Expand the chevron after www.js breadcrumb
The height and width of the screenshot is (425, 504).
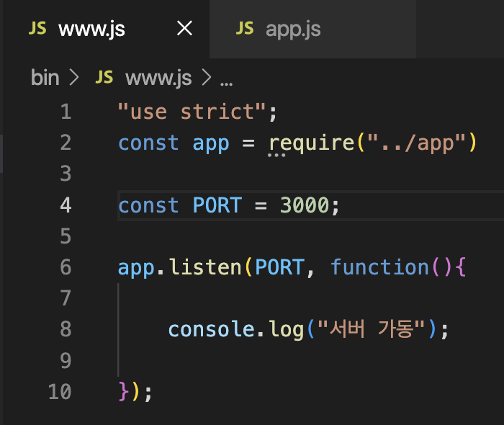click(x=207, y=78)
